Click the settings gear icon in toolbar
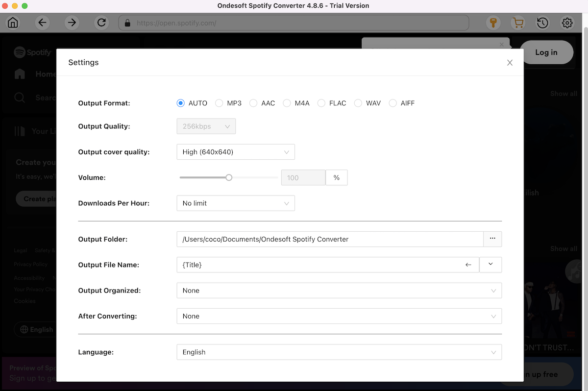 (x=567, y=23)
